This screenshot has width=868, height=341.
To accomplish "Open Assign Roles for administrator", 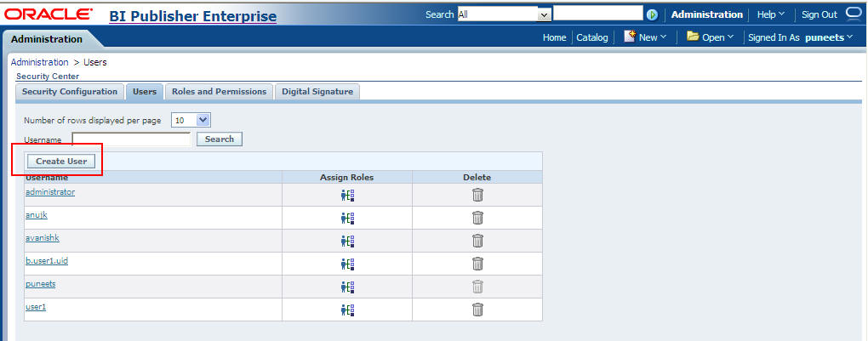I will pos(348,196).
